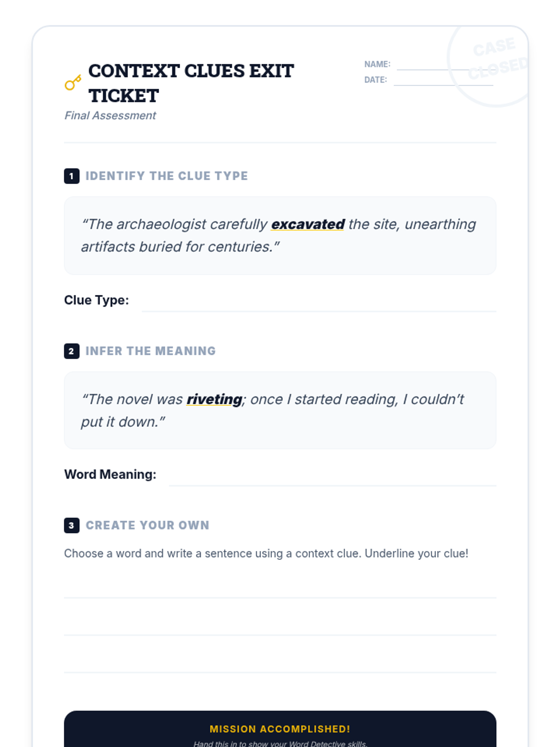Click the underlined word "riveting"
The width and height of the screenshot is (560, 747).
[x=214, y=400]
